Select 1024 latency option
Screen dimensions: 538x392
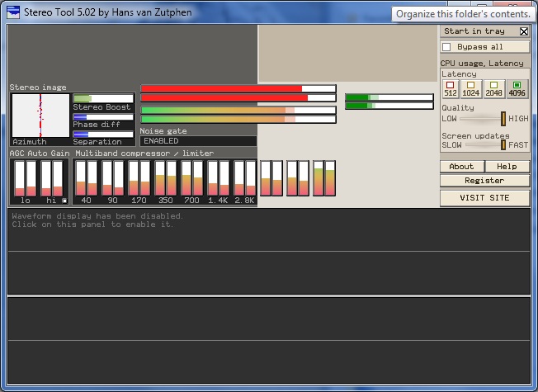tap(470, 89)
